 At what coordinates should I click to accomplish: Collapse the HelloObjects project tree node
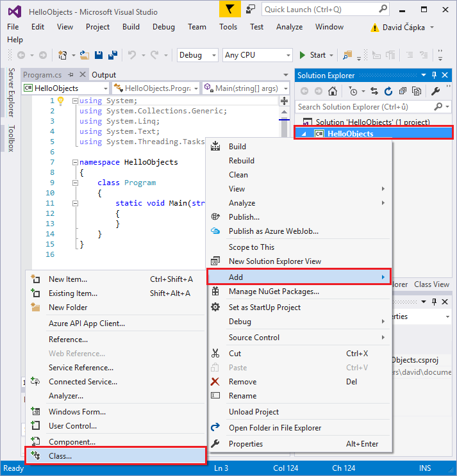tap(304, 134)
